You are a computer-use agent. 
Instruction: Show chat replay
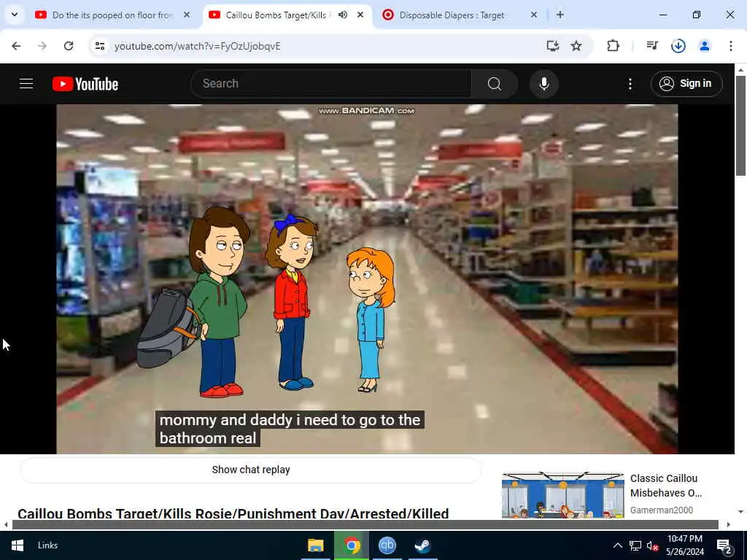pyautogui.click(x=251, y=470)
